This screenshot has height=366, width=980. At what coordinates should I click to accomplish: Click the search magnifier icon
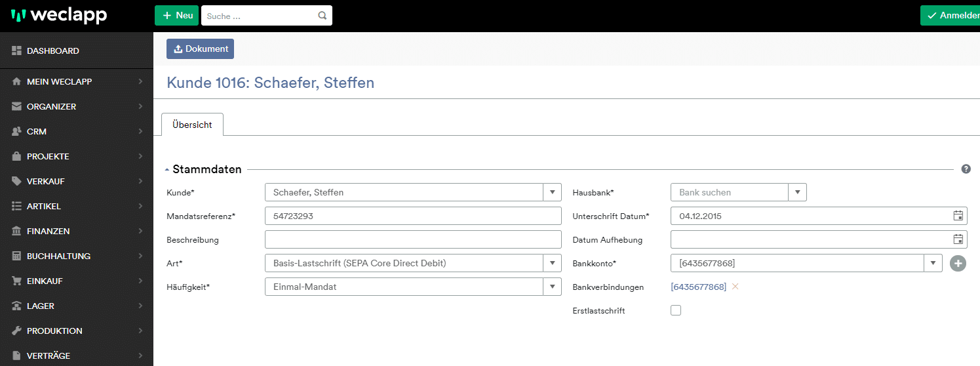tap(322, 16)
